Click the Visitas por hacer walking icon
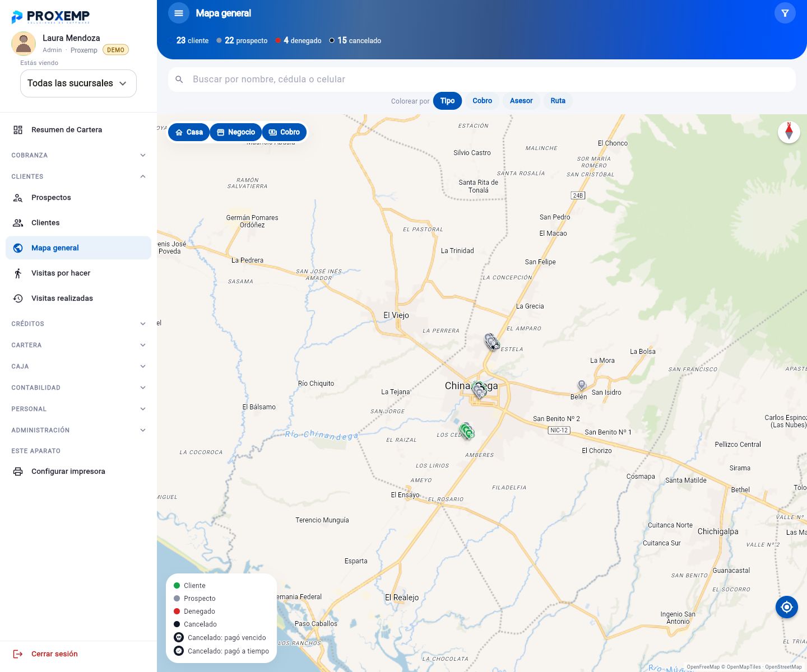The height and width of the screenshot is (672, 807). [x=18, y=273]
